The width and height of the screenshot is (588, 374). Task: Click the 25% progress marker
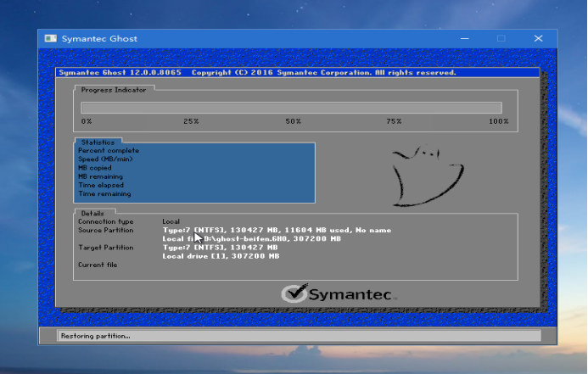191,121
